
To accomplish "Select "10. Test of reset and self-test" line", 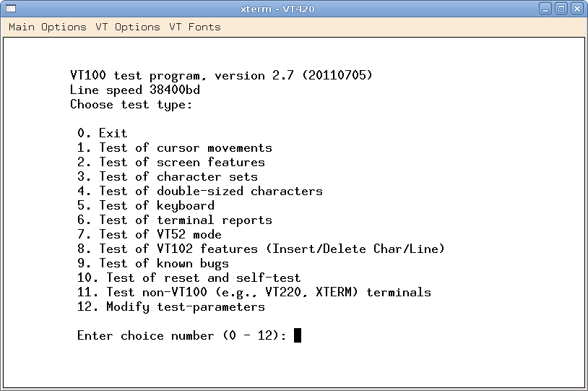I will click(189, 278).
